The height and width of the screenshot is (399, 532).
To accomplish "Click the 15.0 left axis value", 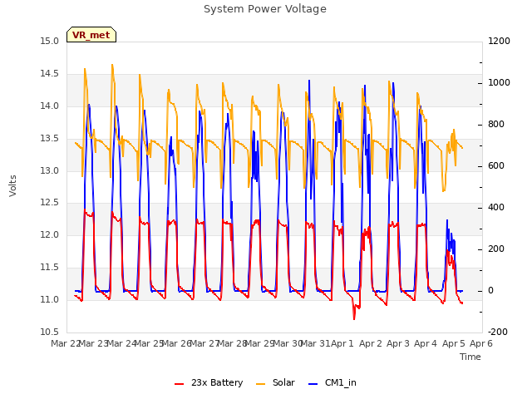I will coord(49,42).
